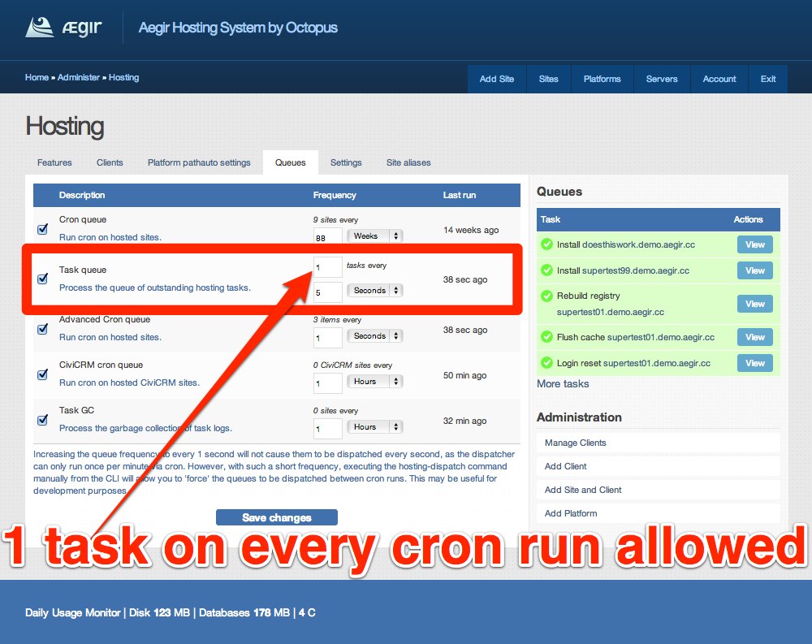Switch to the Clients tab
Viewport: 812px width, 644px height.
pyautogui.click(x=110, y=162)
